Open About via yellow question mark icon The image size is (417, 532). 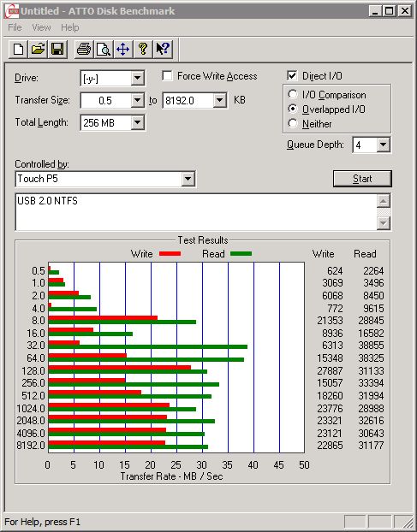tap(143, 50)
